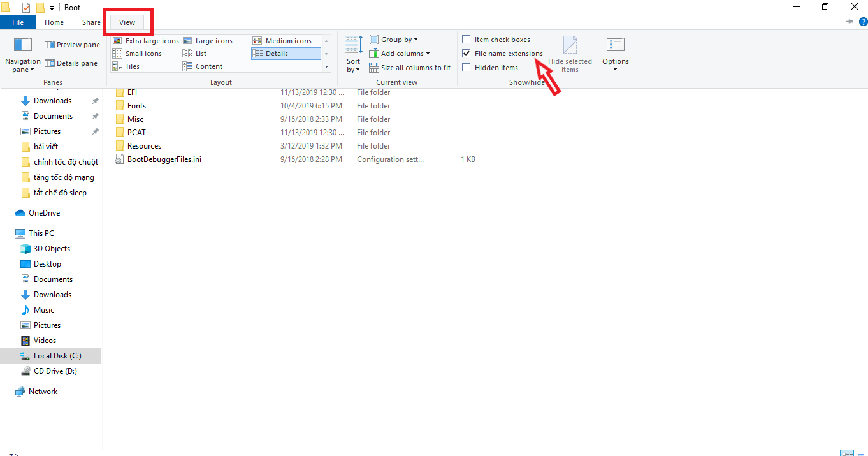
Task: Toggle the Preview pane button
Action: click(x=72, y=45)
